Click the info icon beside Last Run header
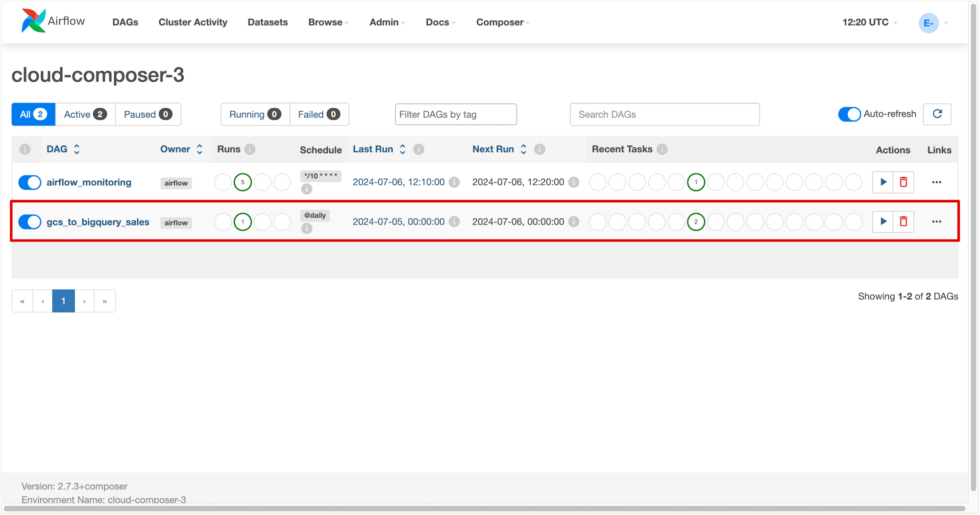 tap(418, 149)
